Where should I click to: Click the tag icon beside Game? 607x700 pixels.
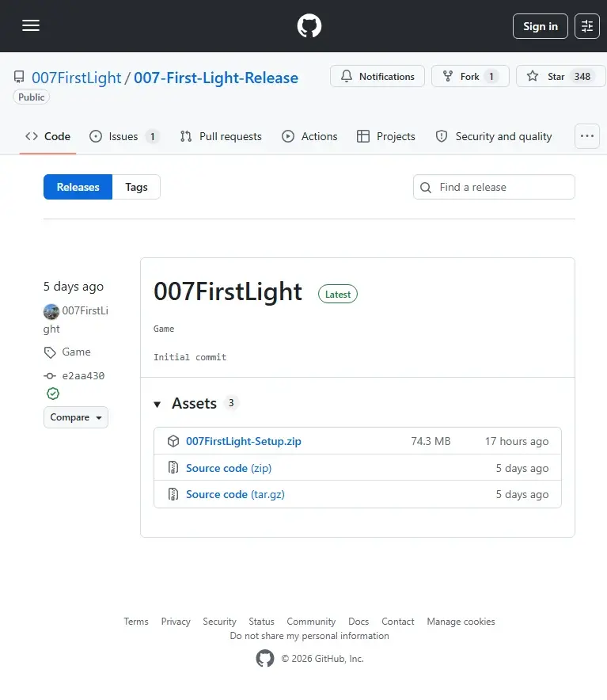(50, 352)
